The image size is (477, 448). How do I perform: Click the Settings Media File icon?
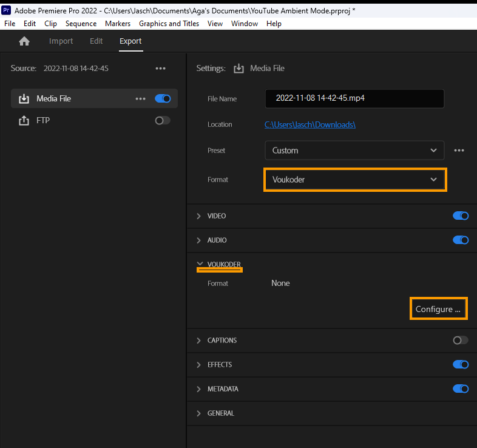click(x=239, y=69)
